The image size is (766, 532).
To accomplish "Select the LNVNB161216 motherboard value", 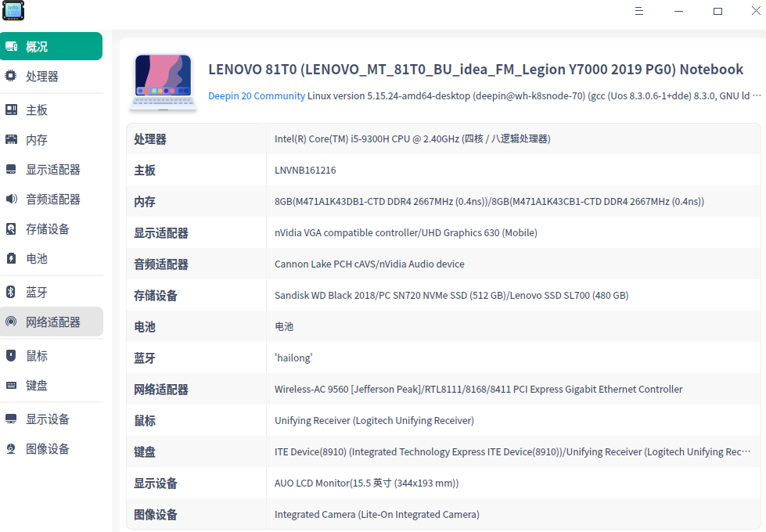I will coord(305,170).
